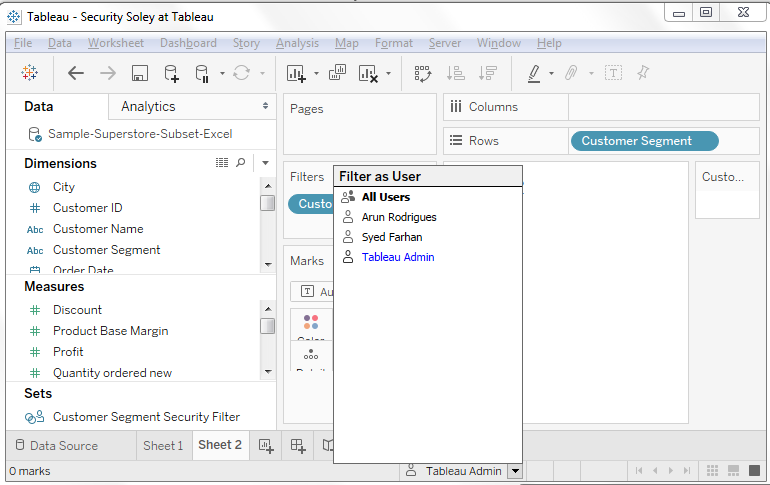The height and width of the screenshot is (485, 770).
Task: Click the Sort ascending icon
Action: (455, 73)
